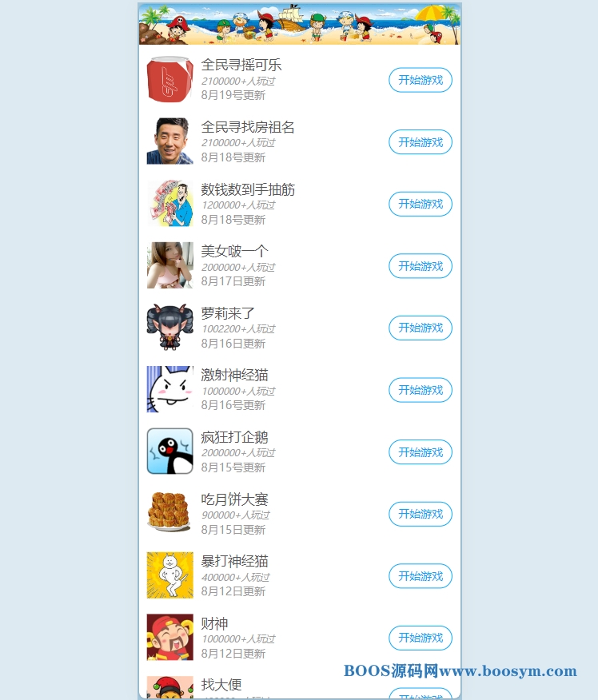The image size is (598, 700).
Task: Start the 萝莉来了 game
Action: 421,328
